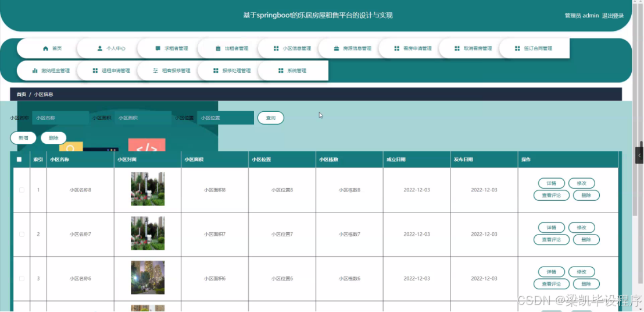Click 删除 in the 小区名称7 row
Image resolution: width=644 pixels, height=312 pixels.
(x=586, y=240)
